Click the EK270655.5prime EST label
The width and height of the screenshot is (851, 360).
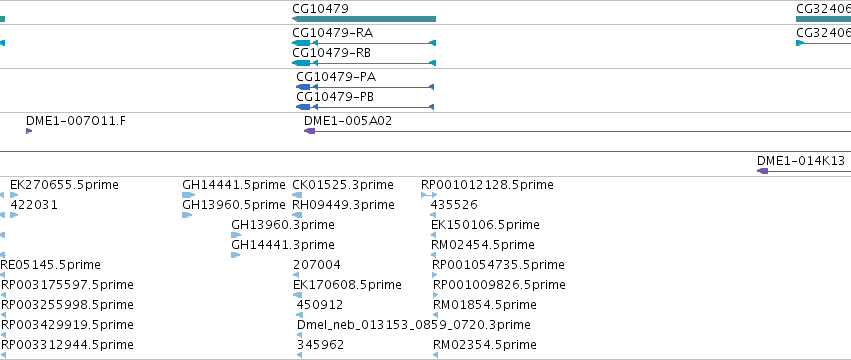[64, 185]
